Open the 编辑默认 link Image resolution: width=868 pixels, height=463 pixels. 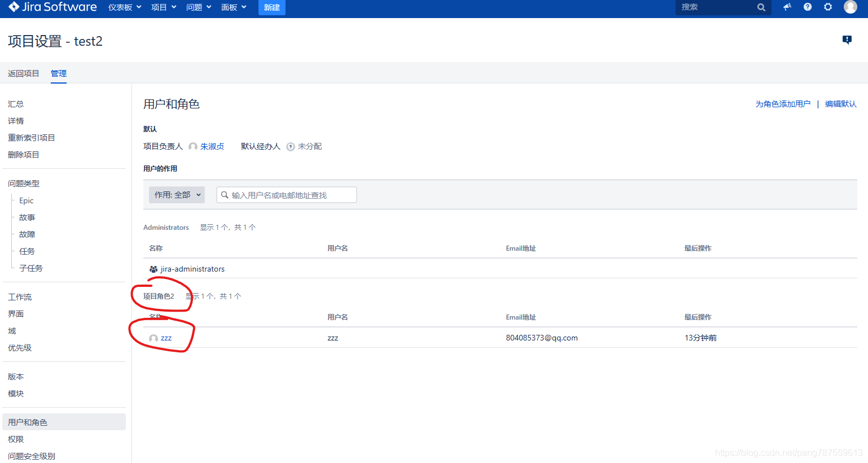pos(841,104)
